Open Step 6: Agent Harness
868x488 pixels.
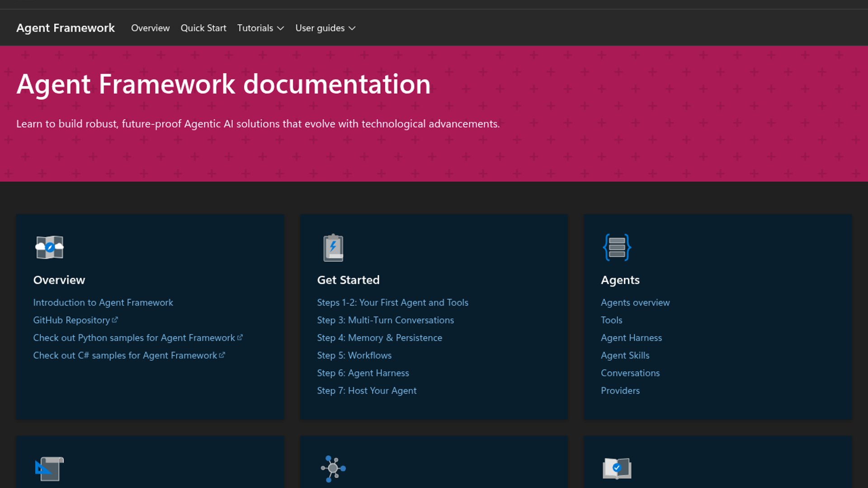coord(363,373)
